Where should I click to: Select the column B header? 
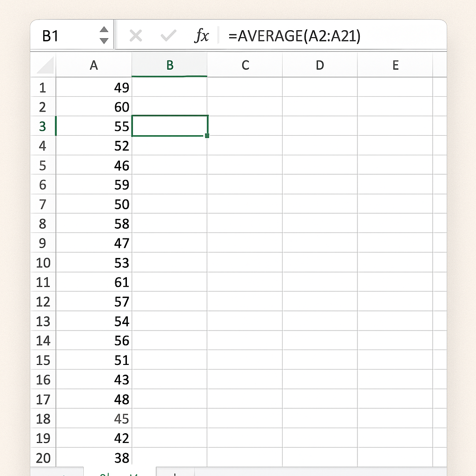pyautogui.click(x=170, y=66)
